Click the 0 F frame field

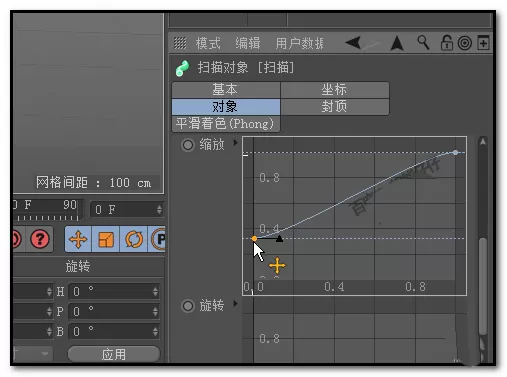tap(127, 210)
